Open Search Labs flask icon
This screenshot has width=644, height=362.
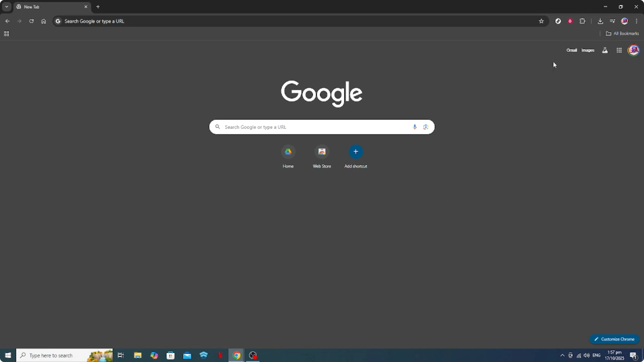(x=605, y=50)
